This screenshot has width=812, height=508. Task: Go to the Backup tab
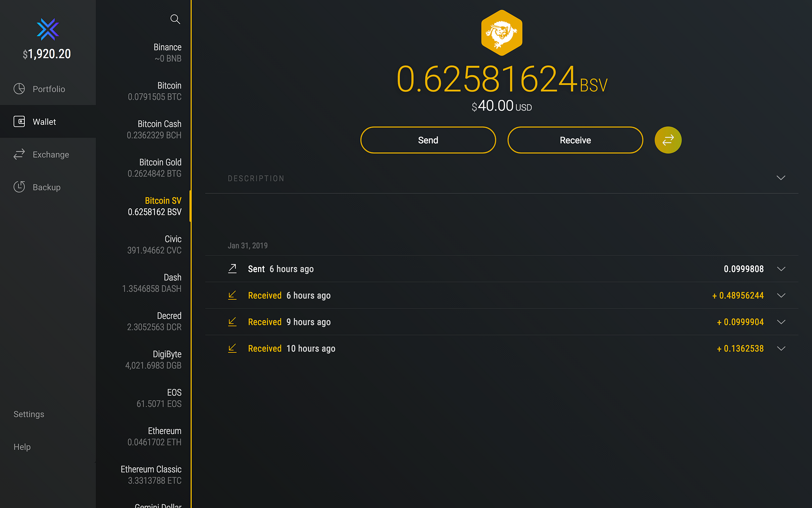pyautogui.click(x=48, y=187)
